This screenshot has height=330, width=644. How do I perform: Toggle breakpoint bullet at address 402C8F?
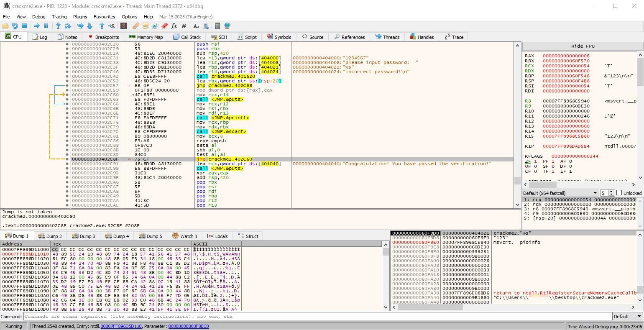coord(67,159)
